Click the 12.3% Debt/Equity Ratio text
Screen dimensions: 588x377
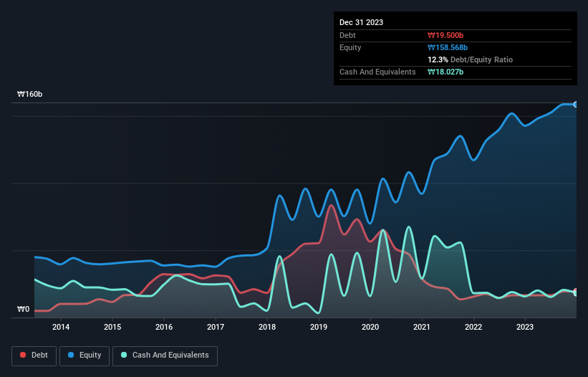pos(471,59)
